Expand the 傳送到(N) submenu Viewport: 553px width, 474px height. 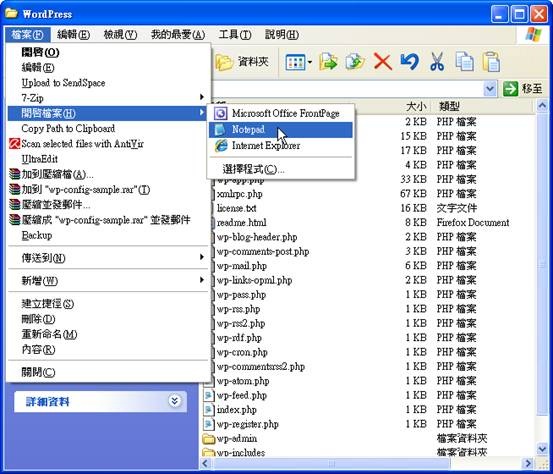point(202,257)
